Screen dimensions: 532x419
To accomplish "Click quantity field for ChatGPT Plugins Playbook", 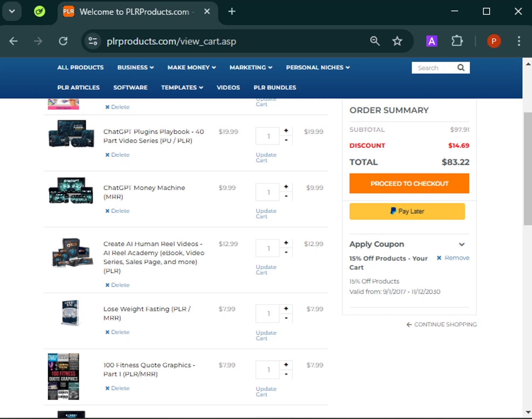I will coord(268,136).
